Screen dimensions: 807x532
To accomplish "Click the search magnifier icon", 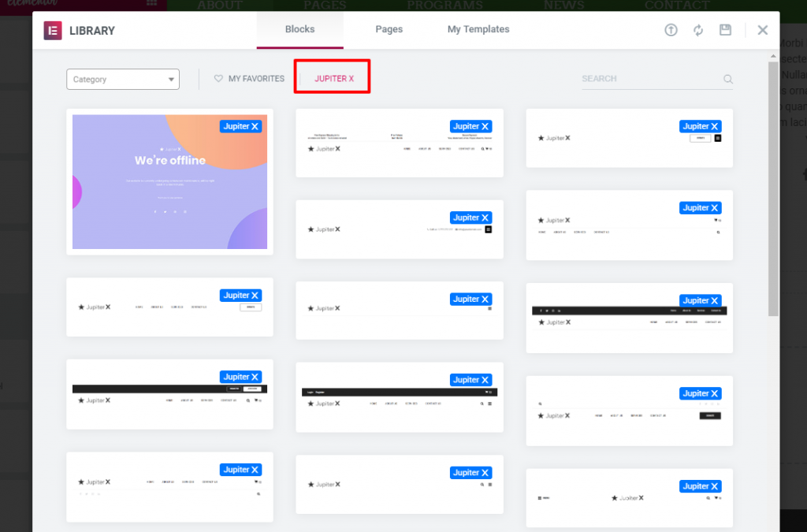I will [728, 79].
